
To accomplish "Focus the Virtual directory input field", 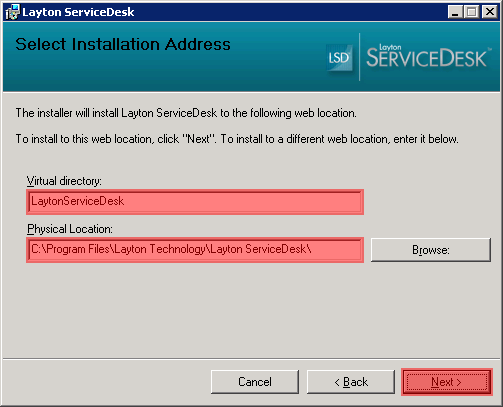I will (x=195, y=202).
